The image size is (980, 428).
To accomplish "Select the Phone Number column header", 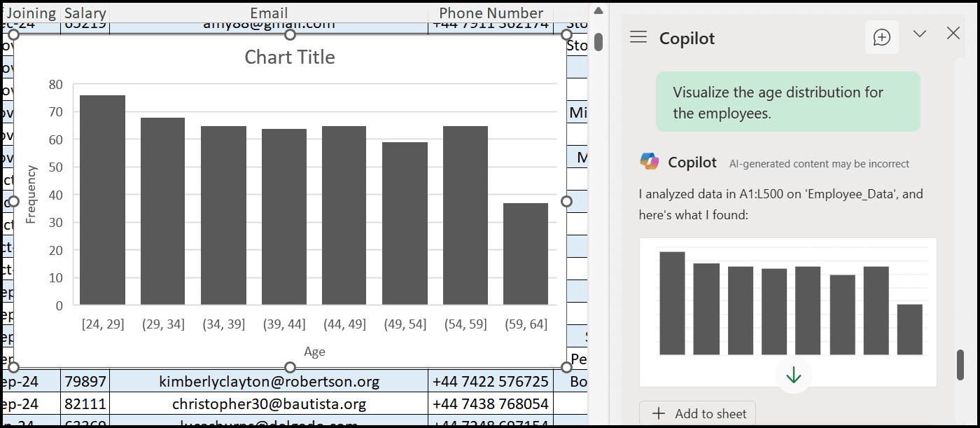I will coord(491,13).
